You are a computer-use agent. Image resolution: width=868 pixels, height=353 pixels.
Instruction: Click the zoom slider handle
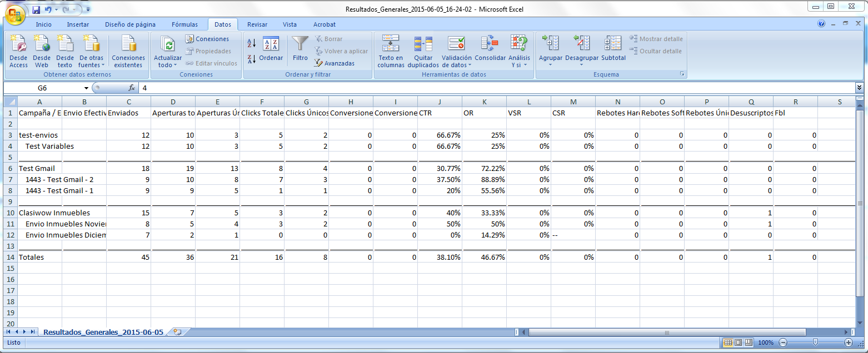point(815,342)
